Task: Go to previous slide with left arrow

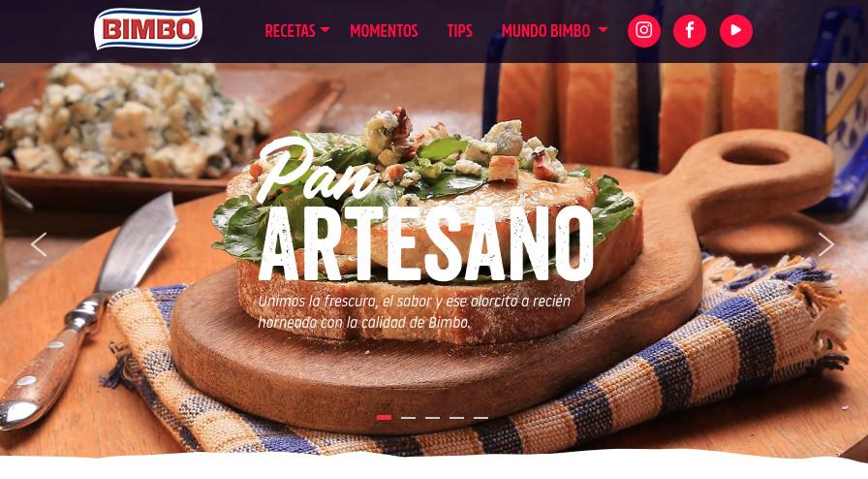Action: 38,244
